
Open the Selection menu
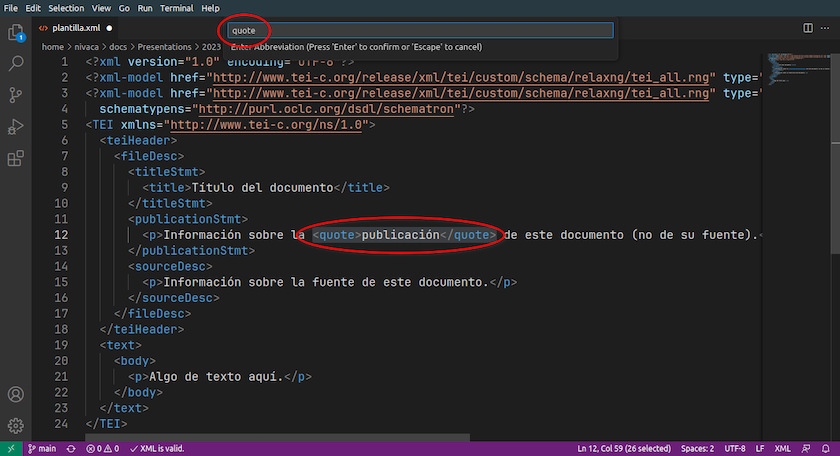(66, 7)
